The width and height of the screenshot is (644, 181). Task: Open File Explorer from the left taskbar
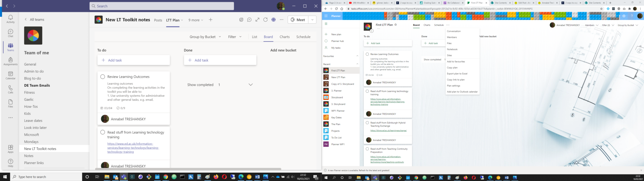click(107, 177)
